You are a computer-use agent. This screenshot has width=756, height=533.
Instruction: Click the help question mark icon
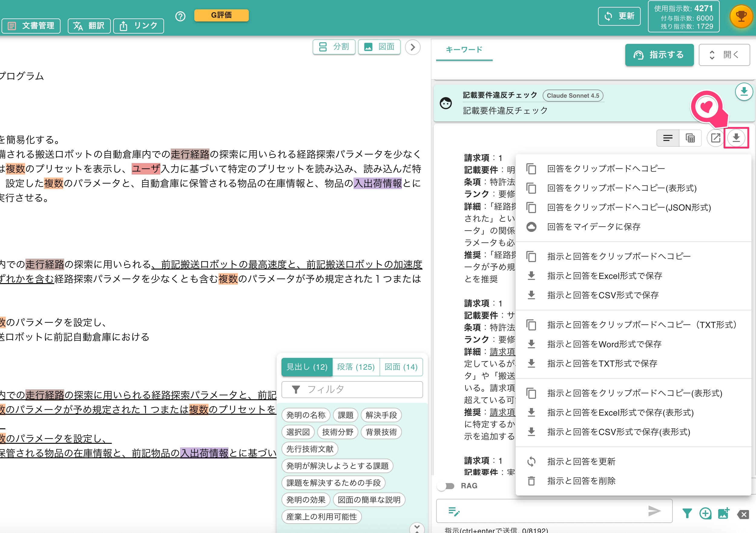point(180,16)
